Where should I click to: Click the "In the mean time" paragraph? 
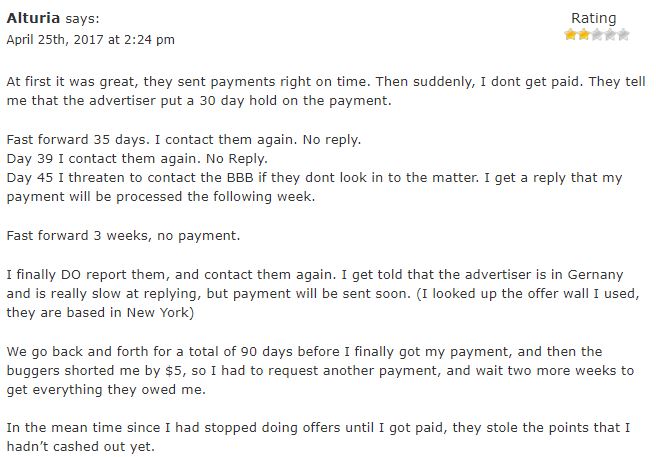point(318,437)
